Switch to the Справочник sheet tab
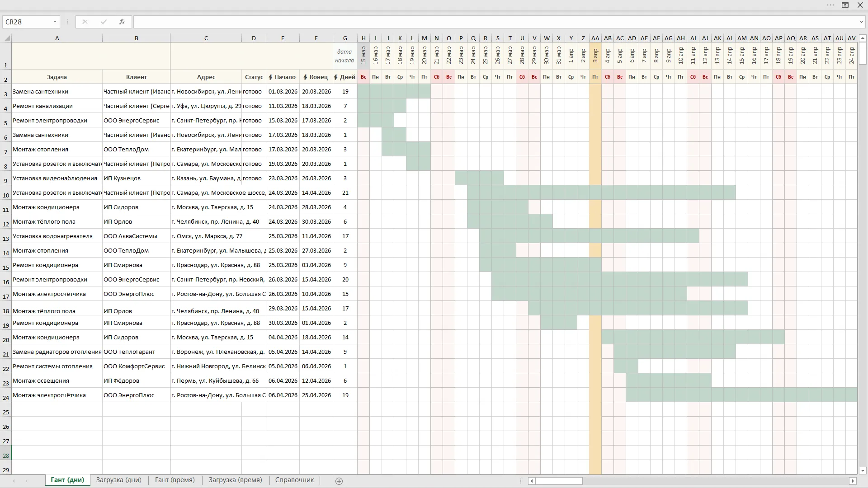The width and height of the screenshot is (868, 488). (294, 480)
